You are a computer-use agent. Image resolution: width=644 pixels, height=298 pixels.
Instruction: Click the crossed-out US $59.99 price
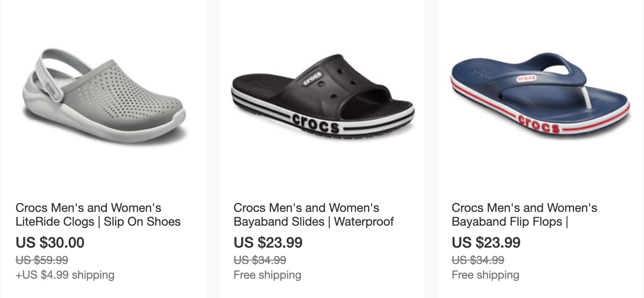click(42, 260)
